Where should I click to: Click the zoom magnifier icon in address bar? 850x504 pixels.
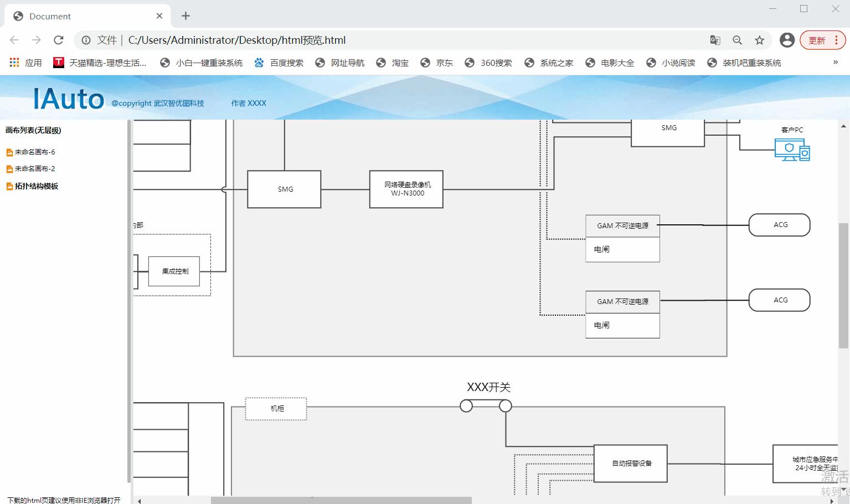[737, 40]
